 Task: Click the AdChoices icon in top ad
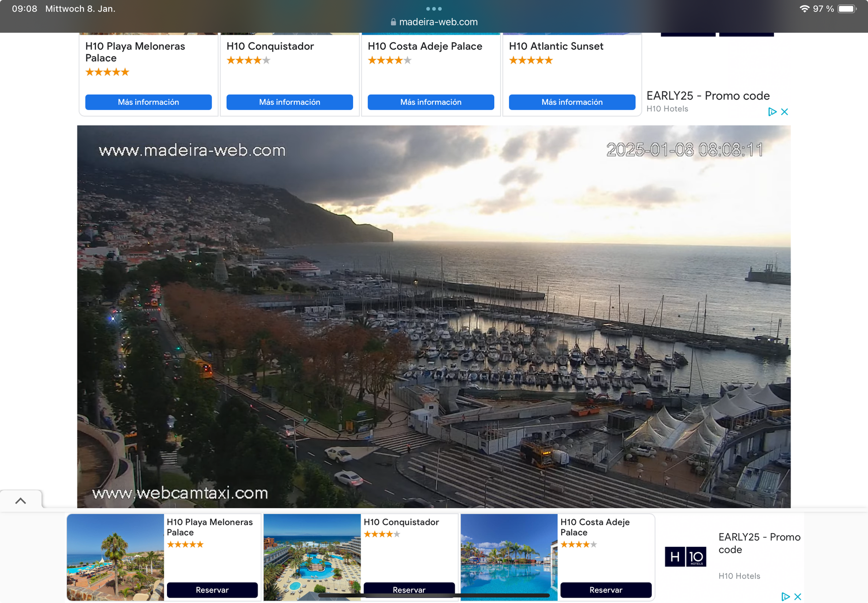coord(772,112)
